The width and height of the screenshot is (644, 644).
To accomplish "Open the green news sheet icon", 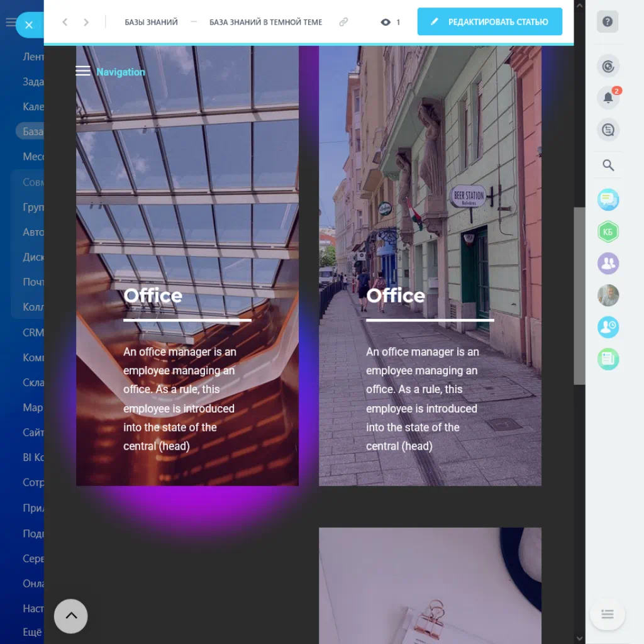I will click(608, 359).
